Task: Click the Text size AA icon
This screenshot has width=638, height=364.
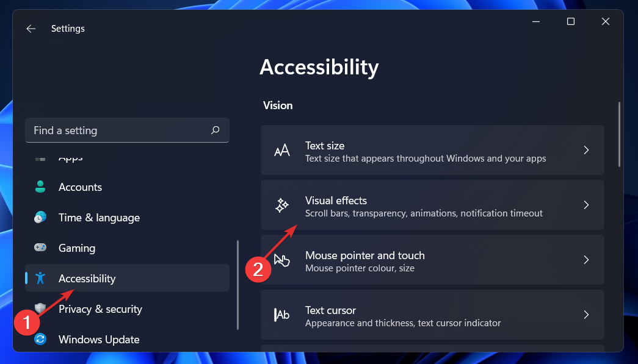Action: pos(282,151)
